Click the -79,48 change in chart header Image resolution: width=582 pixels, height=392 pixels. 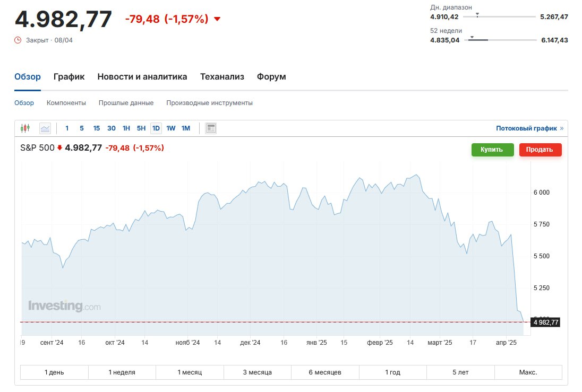(117, 148)
